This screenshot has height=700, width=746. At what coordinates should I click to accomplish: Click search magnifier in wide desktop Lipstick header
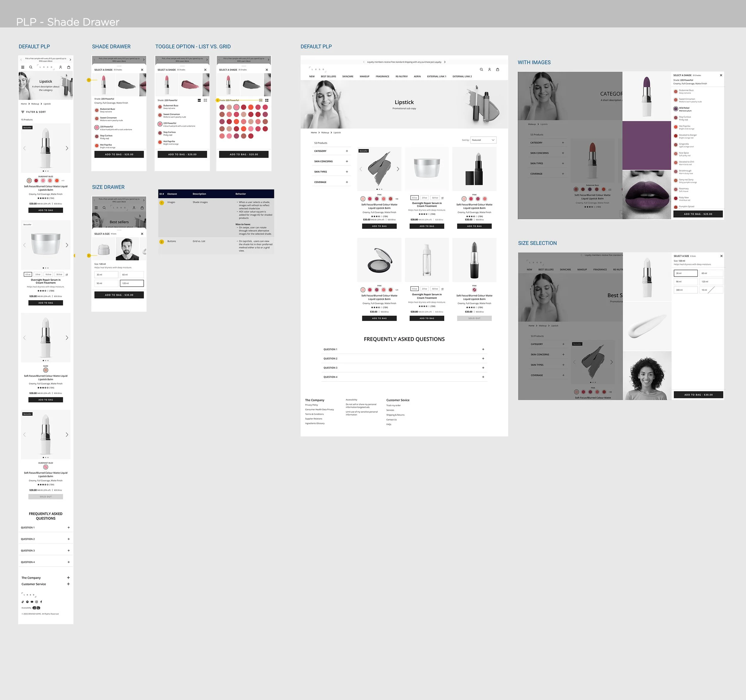click(481, 70)
